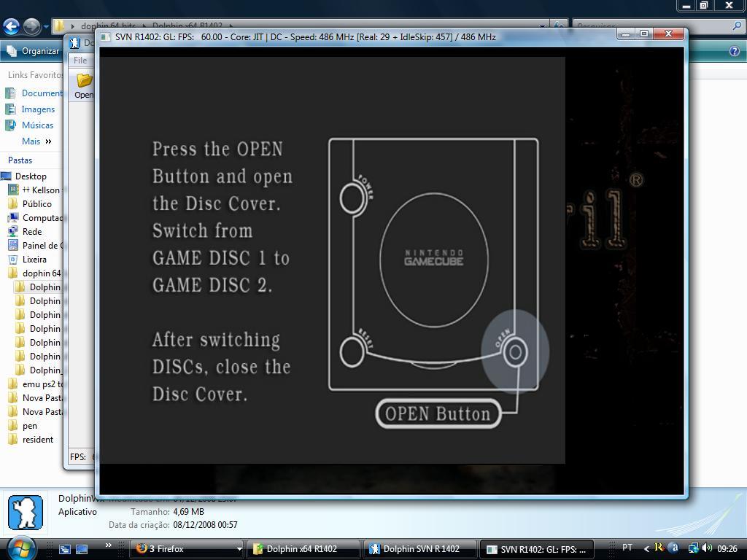Viewport: 747px width, 560px height.
Task: Click the Organizar toolbar button
Action: [34, 51]
